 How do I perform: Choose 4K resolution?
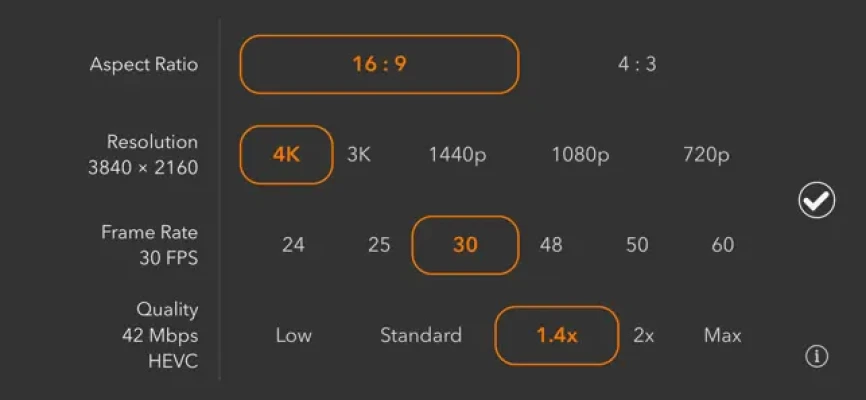(x=286, y=155)
